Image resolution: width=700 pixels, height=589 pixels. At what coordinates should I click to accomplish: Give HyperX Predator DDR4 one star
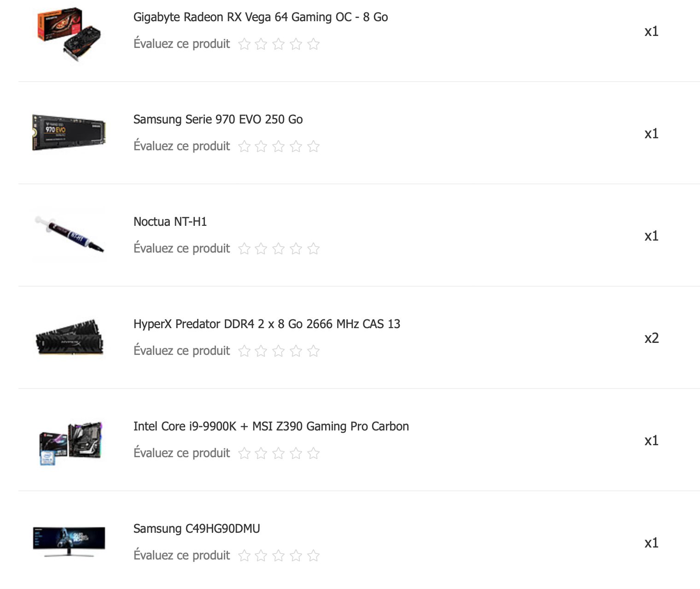(x=245, y=351)
